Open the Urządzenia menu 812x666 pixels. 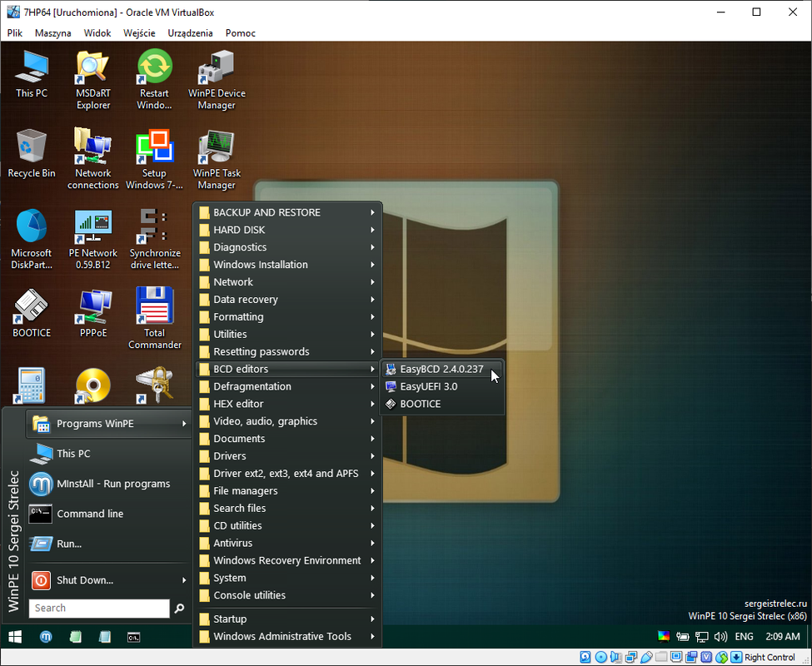[190, 32]
